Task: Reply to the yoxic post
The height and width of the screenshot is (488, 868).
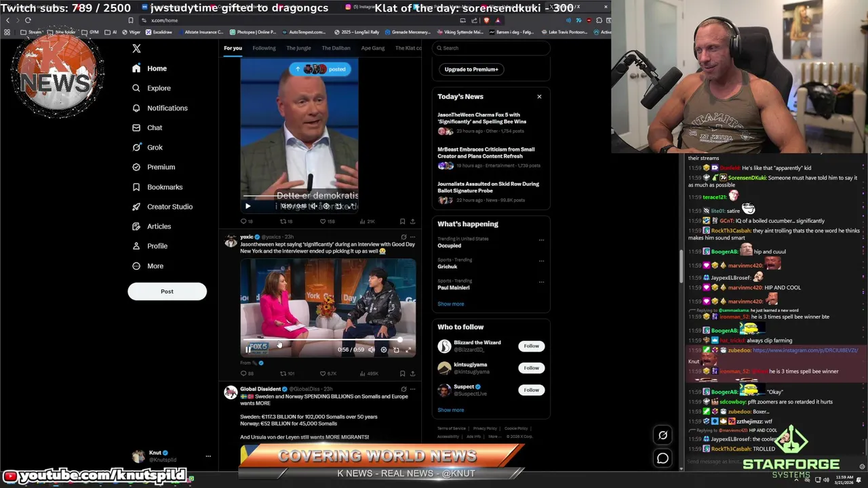Action: point(247,373)
